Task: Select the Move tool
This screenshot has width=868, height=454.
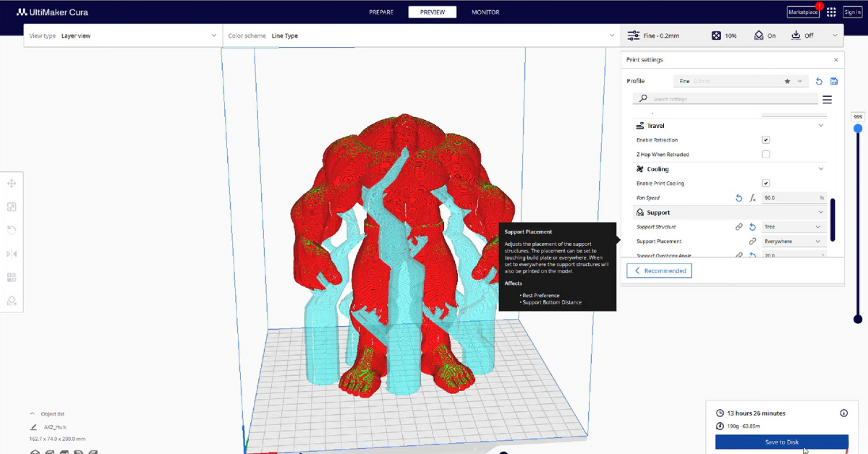Action: pos(12,184)
